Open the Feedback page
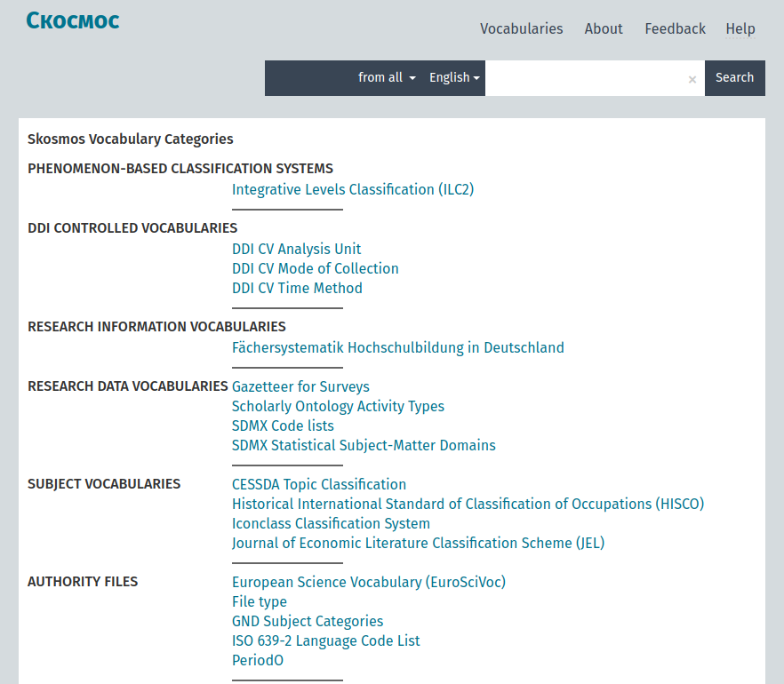Viewport: 784px width, 684px height. 675,29
